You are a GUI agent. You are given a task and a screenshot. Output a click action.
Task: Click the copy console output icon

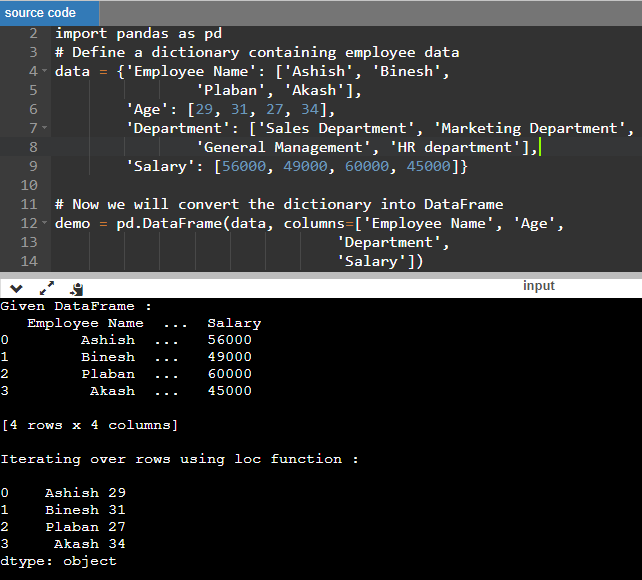click(x=76, y=288)
